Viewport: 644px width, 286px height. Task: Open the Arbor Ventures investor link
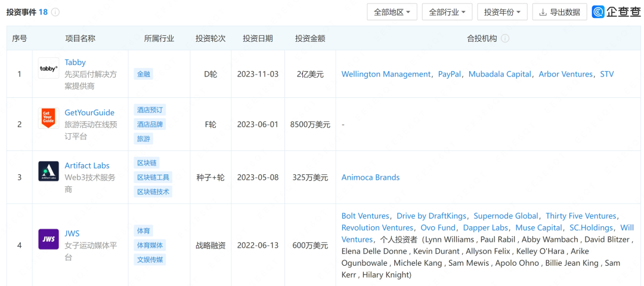point(565,74)
